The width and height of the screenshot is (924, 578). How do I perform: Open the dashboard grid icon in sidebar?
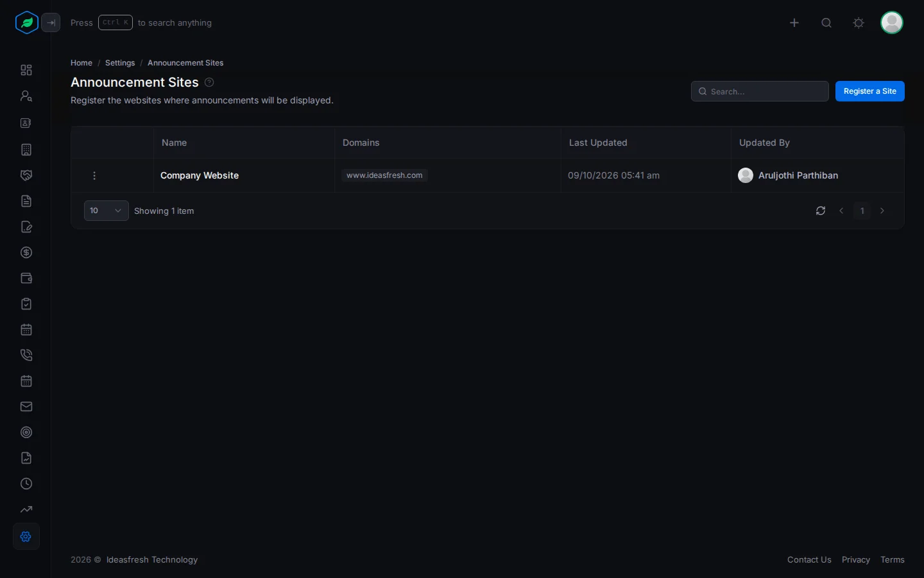click(26, 70)
